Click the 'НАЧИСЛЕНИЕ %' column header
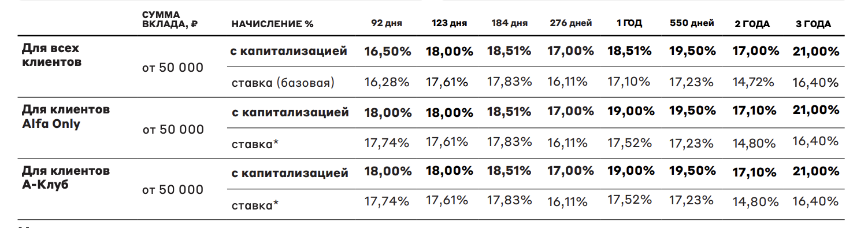This screenshot has width=868, height=228. click(x=272, y=24)
